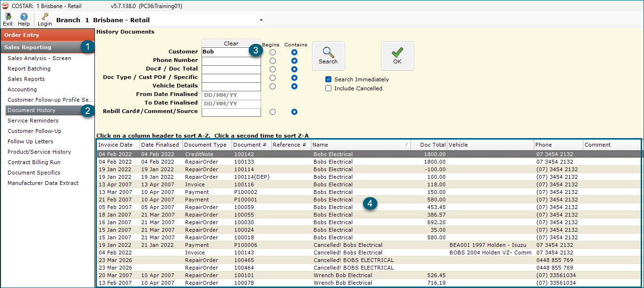
Task: Open Manufacturer Data Extract
Action: [x=43, y=183]
